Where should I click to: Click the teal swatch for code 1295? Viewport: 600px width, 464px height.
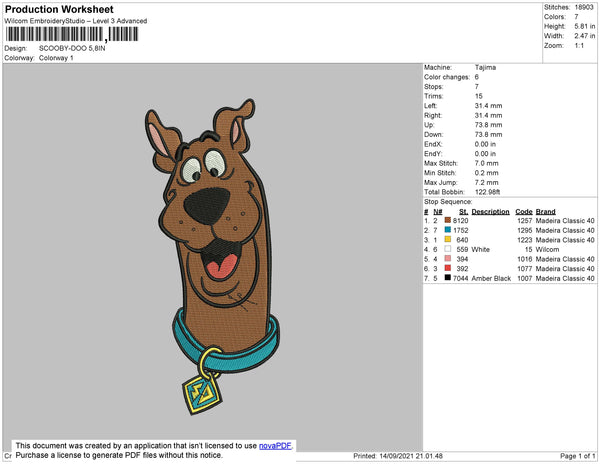click(x=447, y=230)
